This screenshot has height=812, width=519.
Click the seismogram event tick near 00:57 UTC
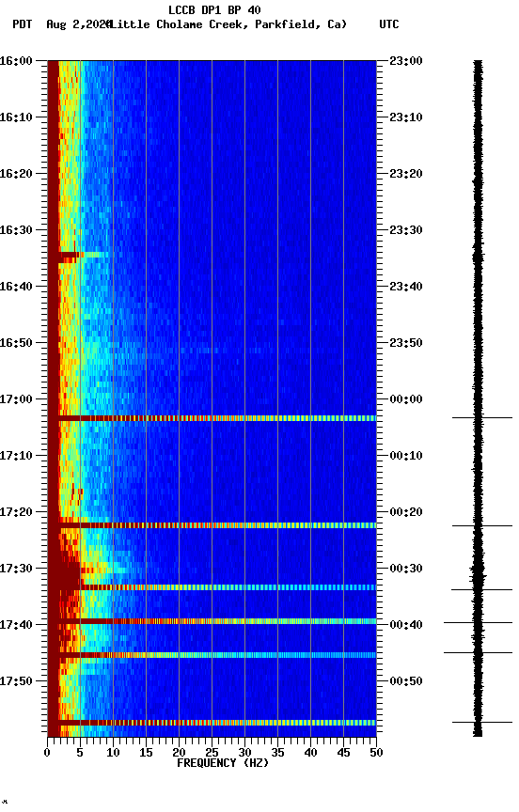click(x=482, y=722)
